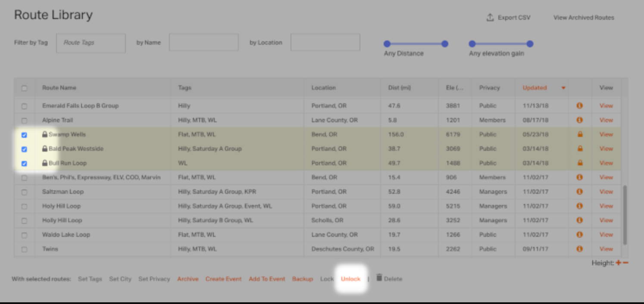This screenshot has width=644, height=304.
Task: Uncheck the Swamp Wells row checkbox
Action: click(x=24, y=135)
